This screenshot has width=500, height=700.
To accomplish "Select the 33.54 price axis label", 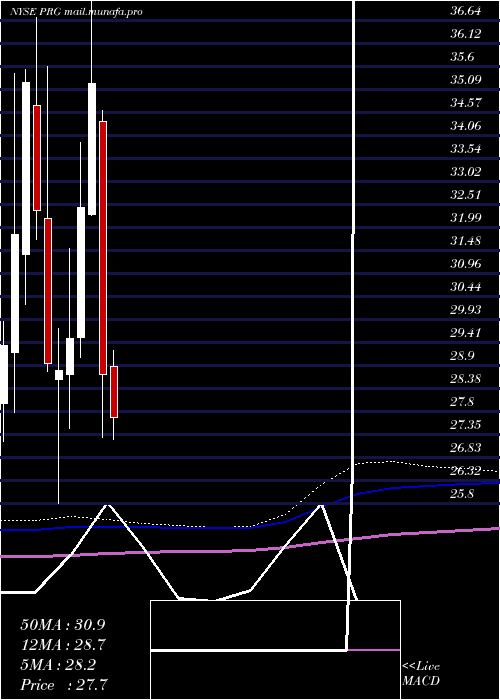I will tap(466, 149).
